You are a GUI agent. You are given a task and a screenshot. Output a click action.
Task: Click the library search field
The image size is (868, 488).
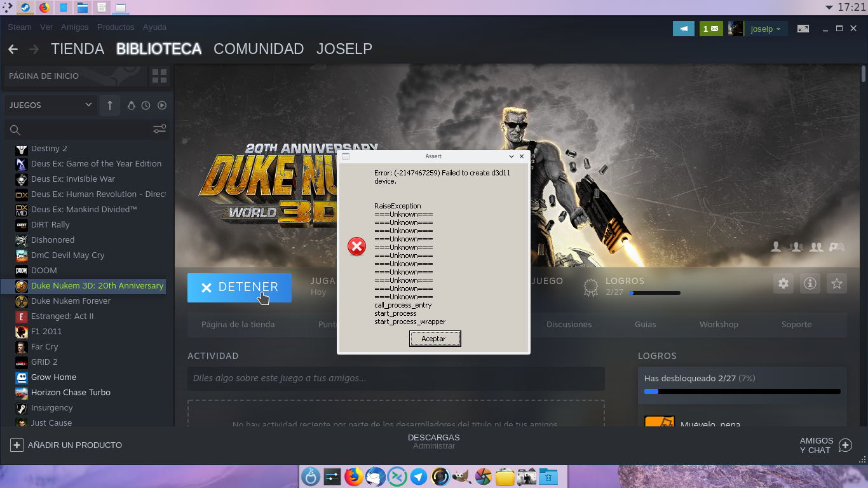(79, 130)
